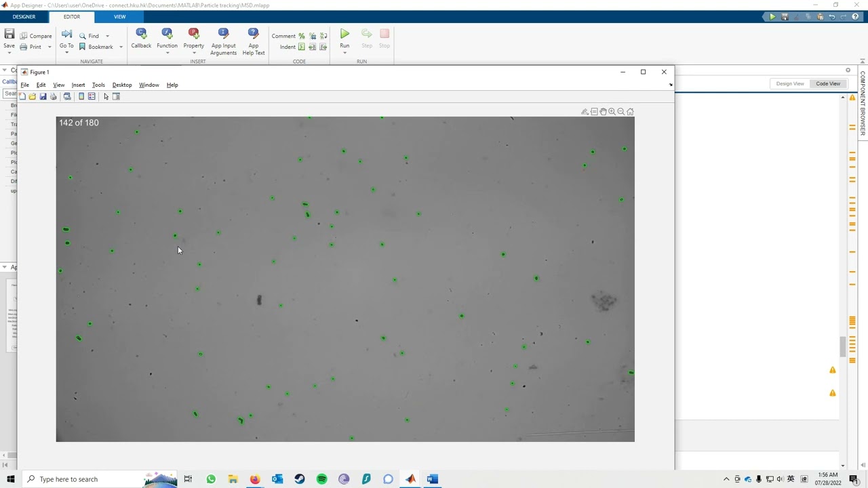The width and height of the screenshot is (868, 488).
Task: Open the Print dropdown arrow
Action: (x=50, y=47)
